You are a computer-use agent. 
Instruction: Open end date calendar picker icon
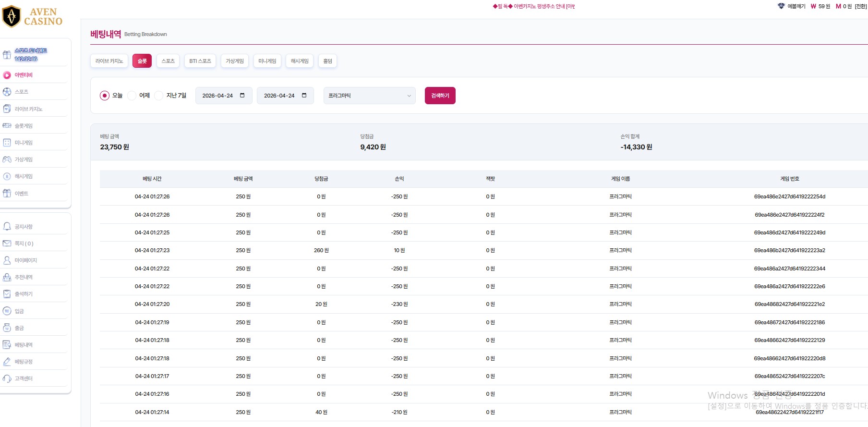pyautogui.click(x=304, y=96)
